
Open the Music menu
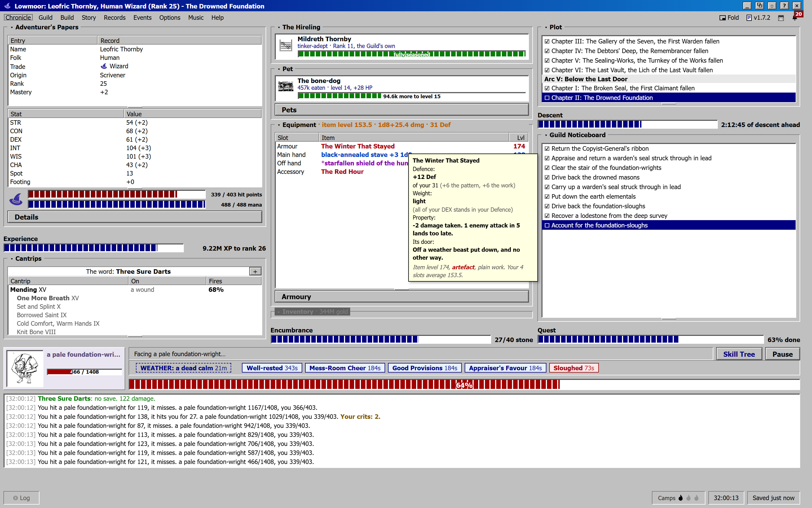coord(196,17)
